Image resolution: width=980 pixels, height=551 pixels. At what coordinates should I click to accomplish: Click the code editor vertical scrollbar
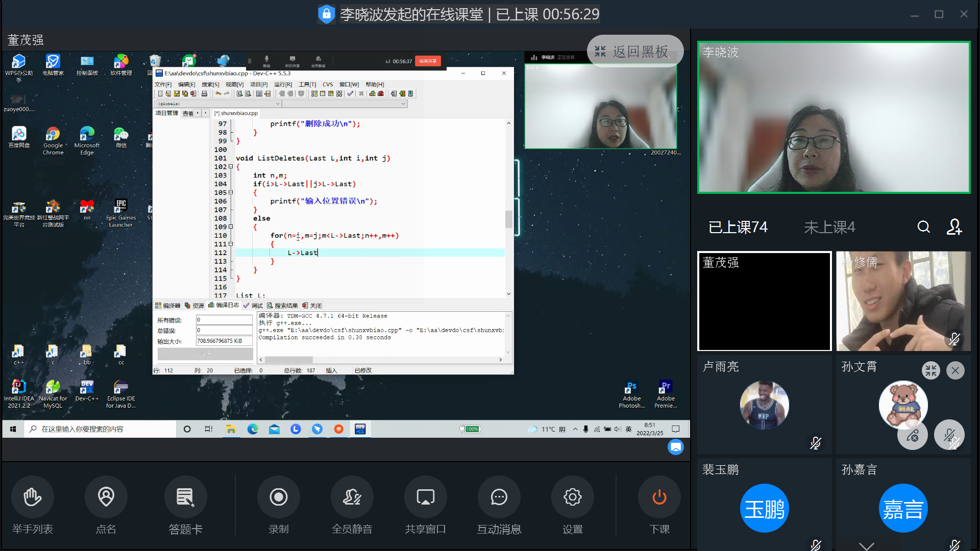coord(508,219)
